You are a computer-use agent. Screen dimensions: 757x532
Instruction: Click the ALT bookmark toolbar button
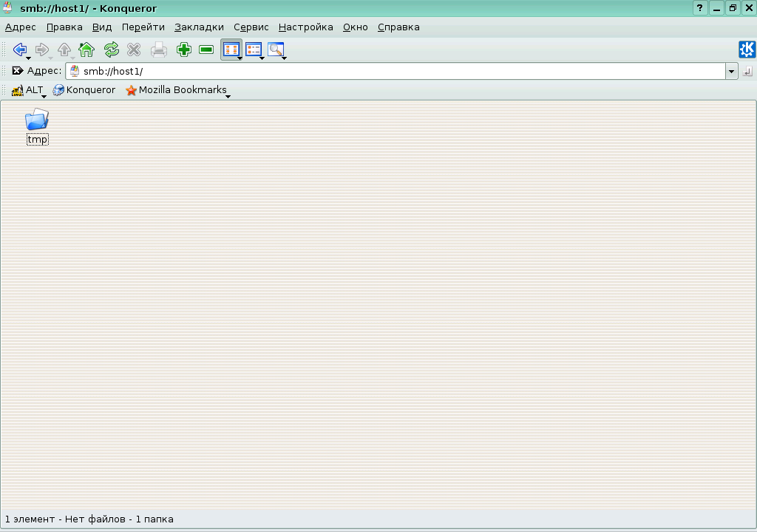pyautogui.click(x=28, y=89)
